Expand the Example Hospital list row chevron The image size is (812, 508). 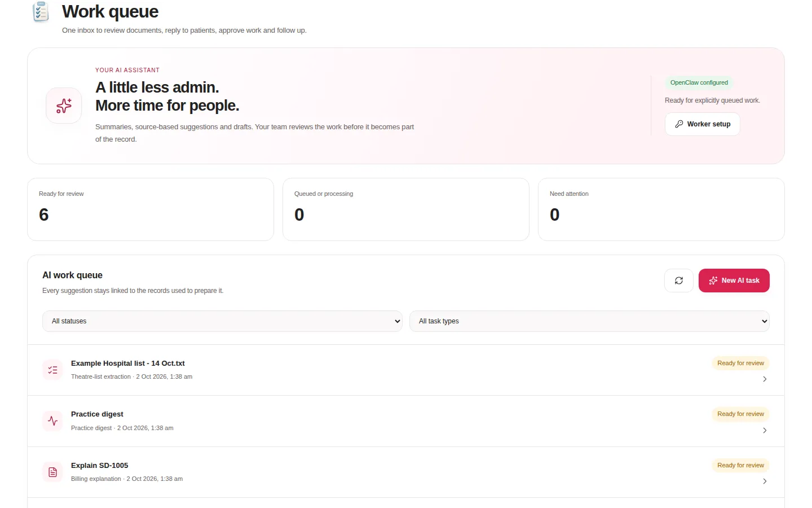tap(765, 379)
